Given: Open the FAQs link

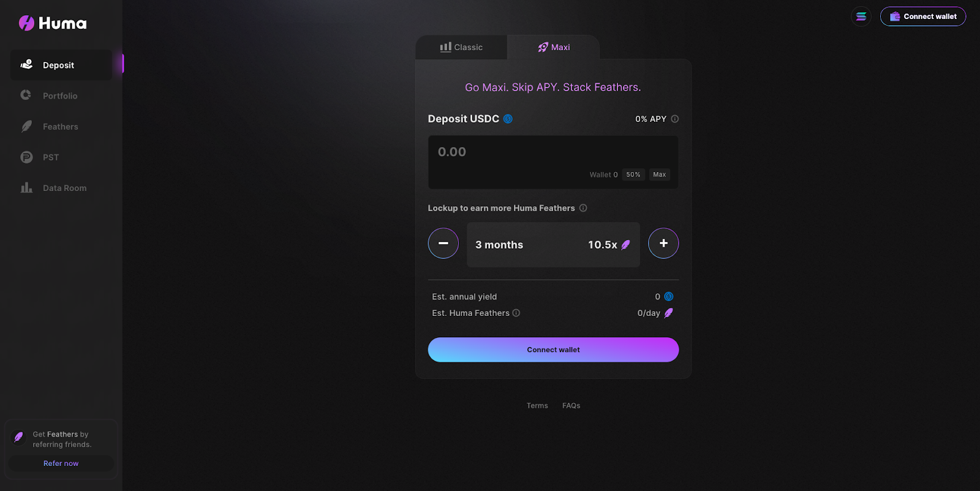Looking at the screenshot, I should tap(571, 406).
